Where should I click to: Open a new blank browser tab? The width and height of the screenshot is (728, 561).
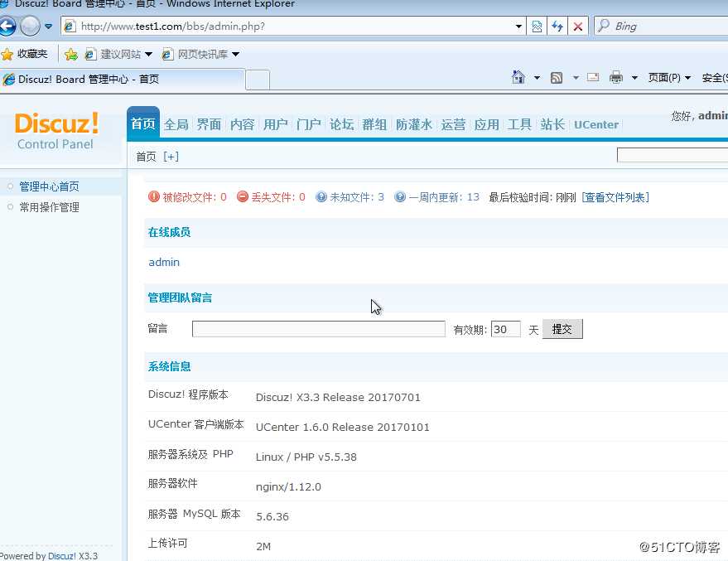coord(258,80)
